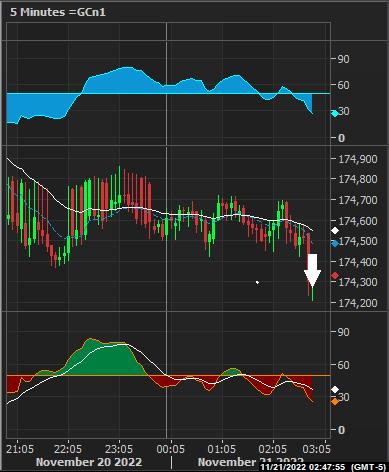This screenshot has height=472, width=389.
Task: Click the 174,400 price axis label
Action: pyautogui.click(x=358, y=262)
